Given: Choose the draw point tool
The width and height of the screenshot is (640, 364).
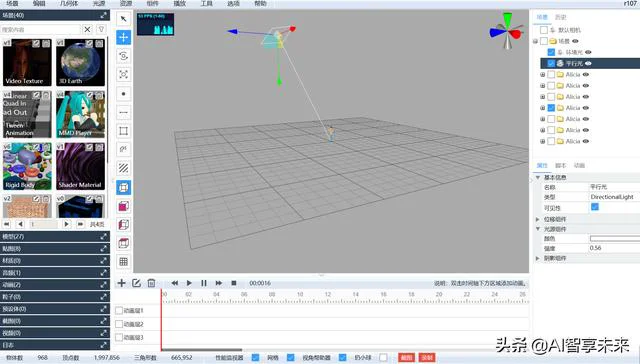Looking at the screenshot, I should tap(123, 93).
